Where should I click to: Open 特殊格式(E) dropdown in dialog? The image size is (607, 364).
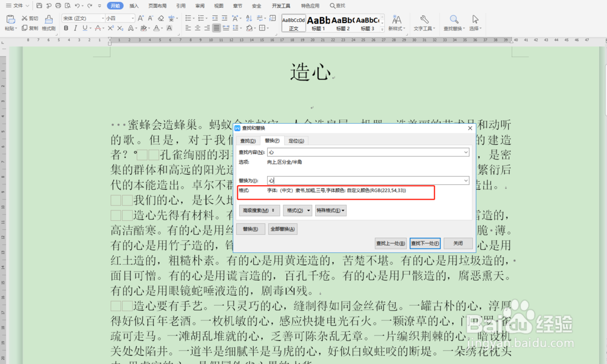click(331, 211)
